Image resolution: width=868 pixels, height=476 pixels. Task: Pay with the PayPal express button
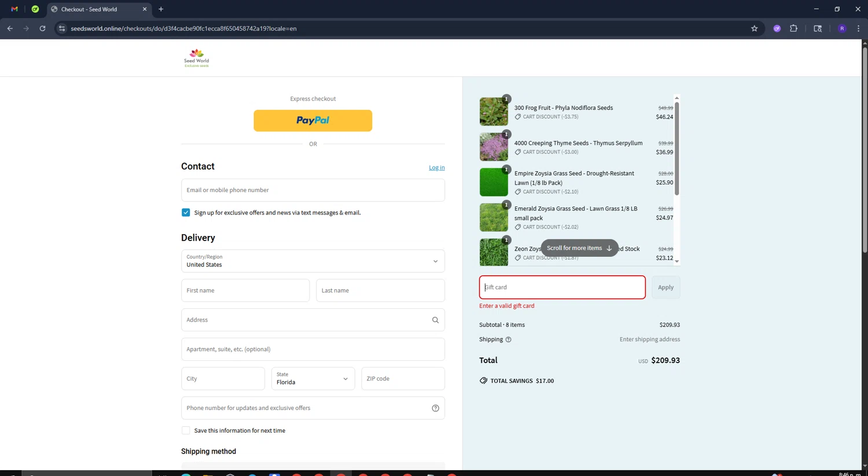click(312, 120)
